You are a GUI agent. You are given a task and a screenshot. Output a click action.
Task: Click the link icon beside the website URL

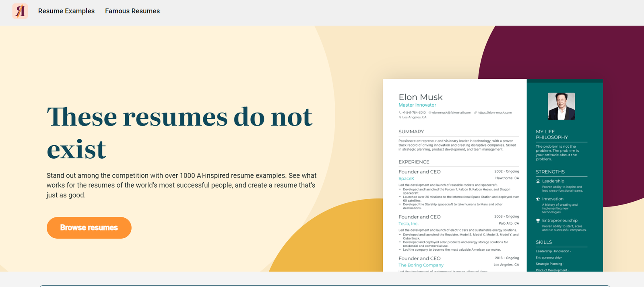tap(475, 113)
